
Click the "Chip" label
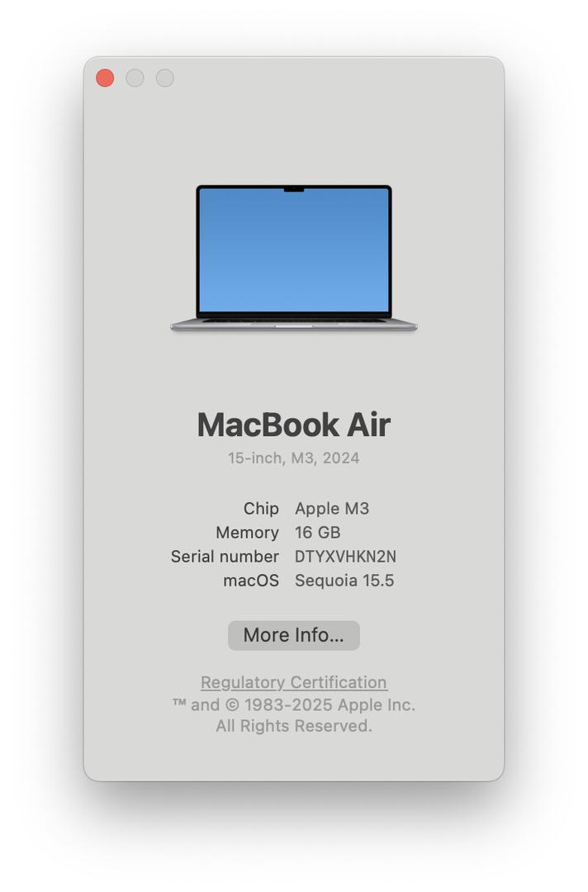pyautogui.click(x=261, y=508)
